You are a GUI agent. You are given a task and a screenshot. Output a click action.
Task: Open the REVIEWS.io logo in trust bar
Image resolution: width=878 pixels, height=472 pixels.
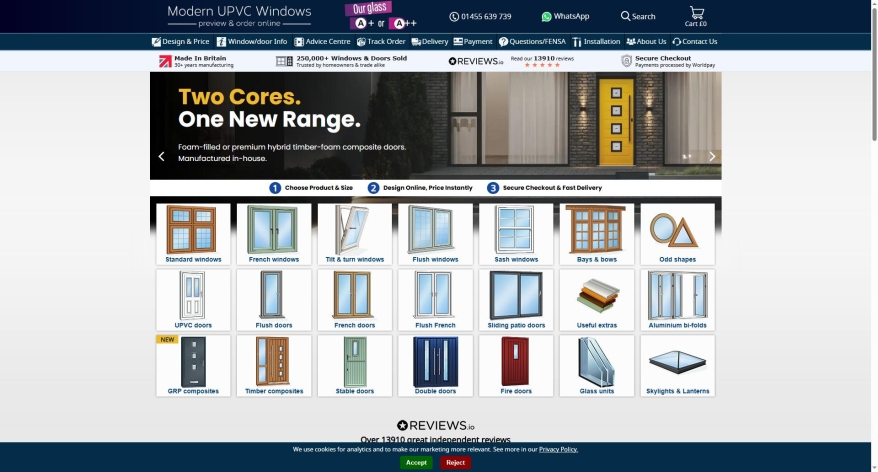476,62
